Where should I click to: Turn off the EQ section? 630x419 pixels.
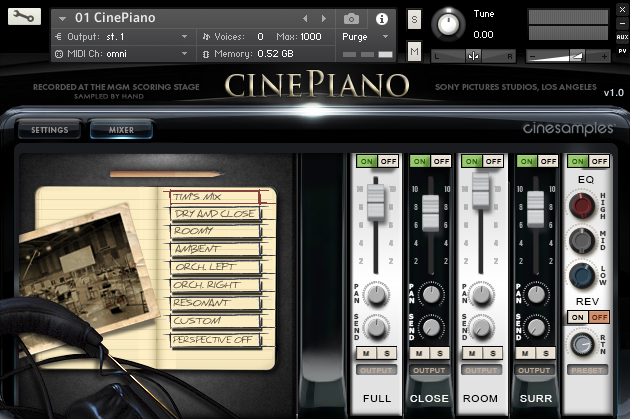click(599, 161)
